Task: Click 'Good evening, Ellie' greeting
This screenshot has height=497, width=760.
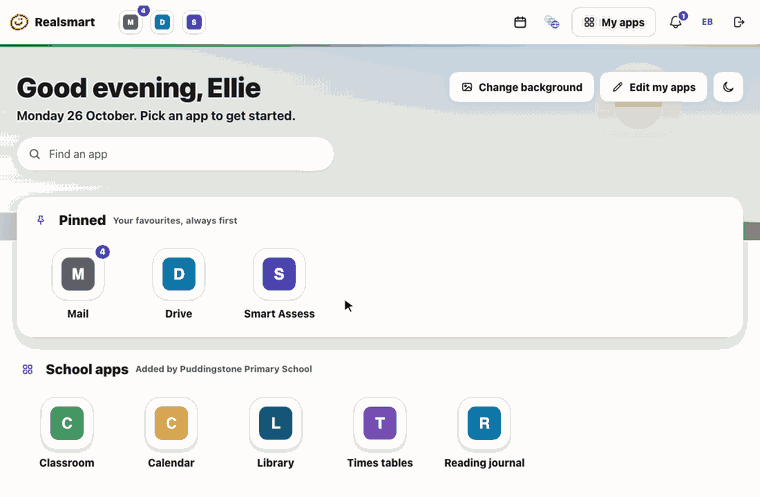Action: (139, 88)
